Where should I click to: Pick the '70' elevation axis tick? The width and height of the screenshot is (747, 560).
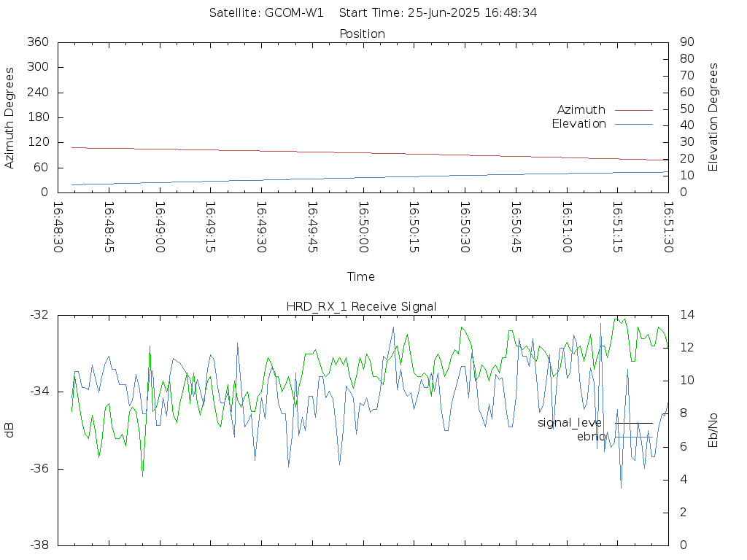[687, 75]
